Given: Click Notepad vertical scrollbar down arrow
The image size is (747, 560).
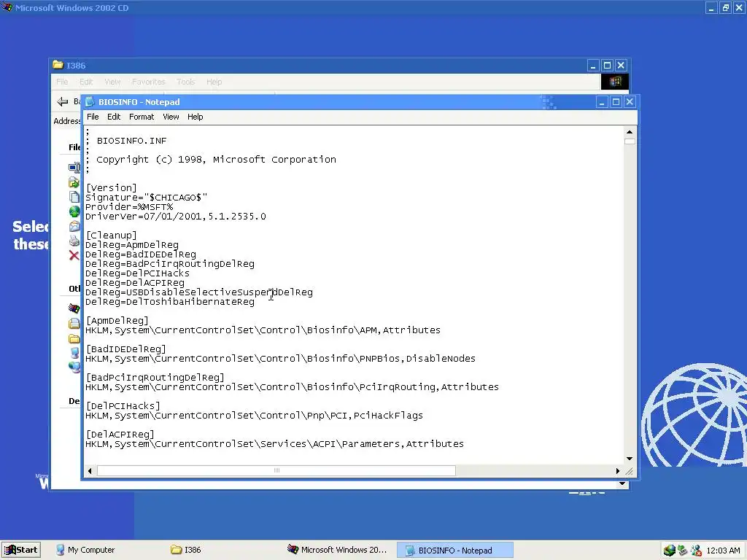Looking at the screenshot, I should coord(630,459).
